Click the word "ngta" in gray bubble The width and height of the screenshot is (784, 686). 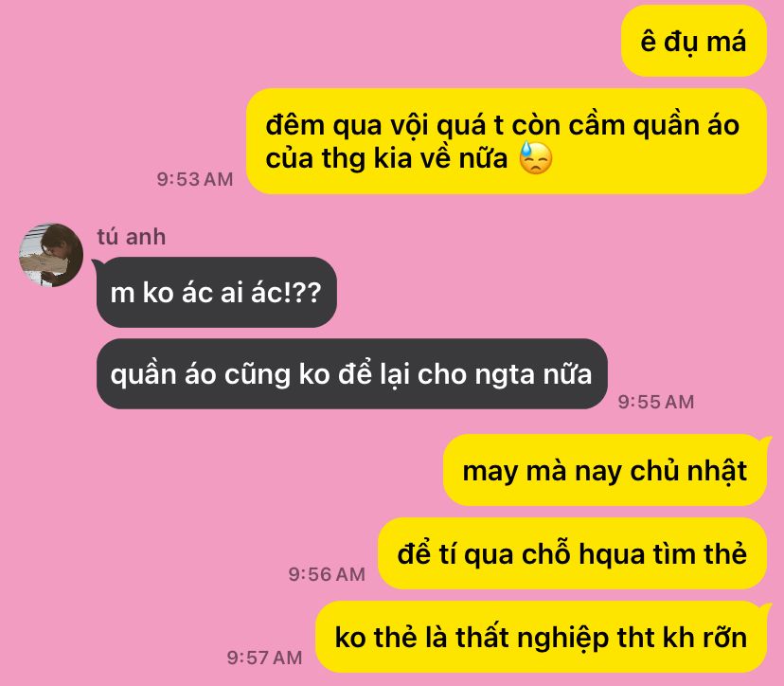505,375
